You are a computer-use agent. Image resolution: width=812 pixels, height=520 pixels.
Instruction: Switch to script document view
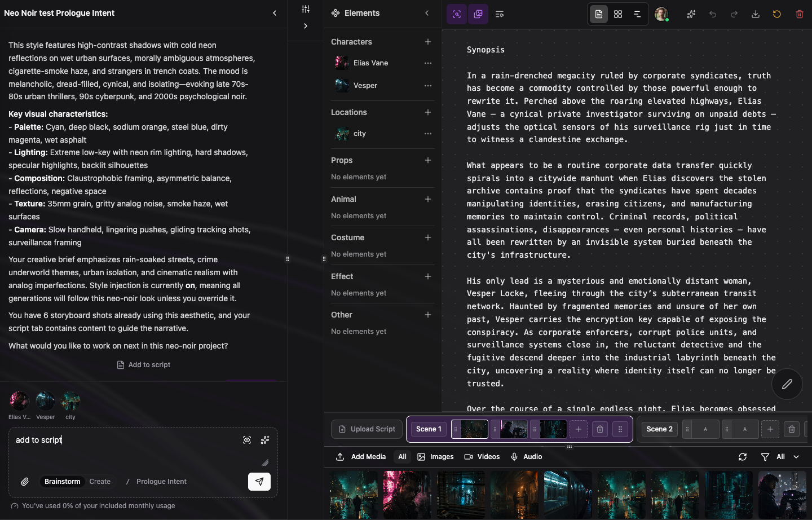(599, 14)
